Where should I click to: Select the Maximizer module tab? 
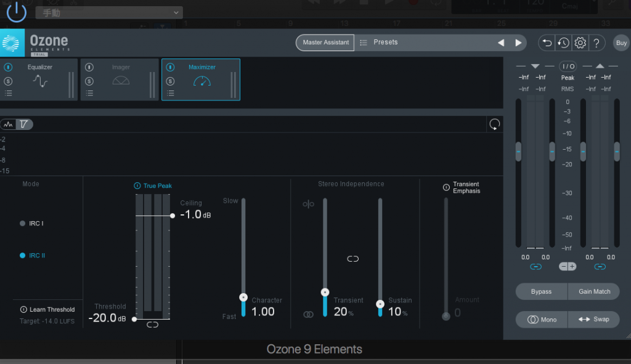click(202, 79)
